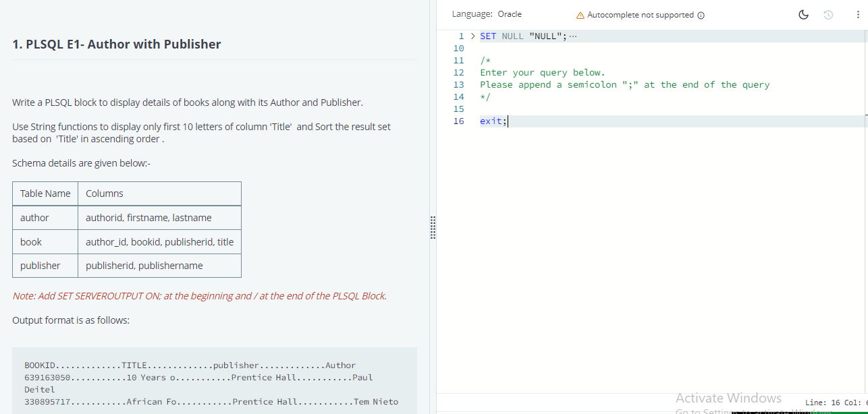Click the panel divider drag-handle dots
The height and width of the screenshot is (414, 868).
[x=433, y=228]
